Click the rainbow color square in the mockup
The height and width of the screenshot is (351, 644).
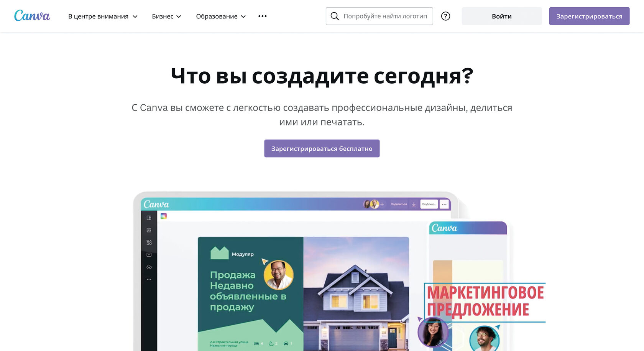164,216
